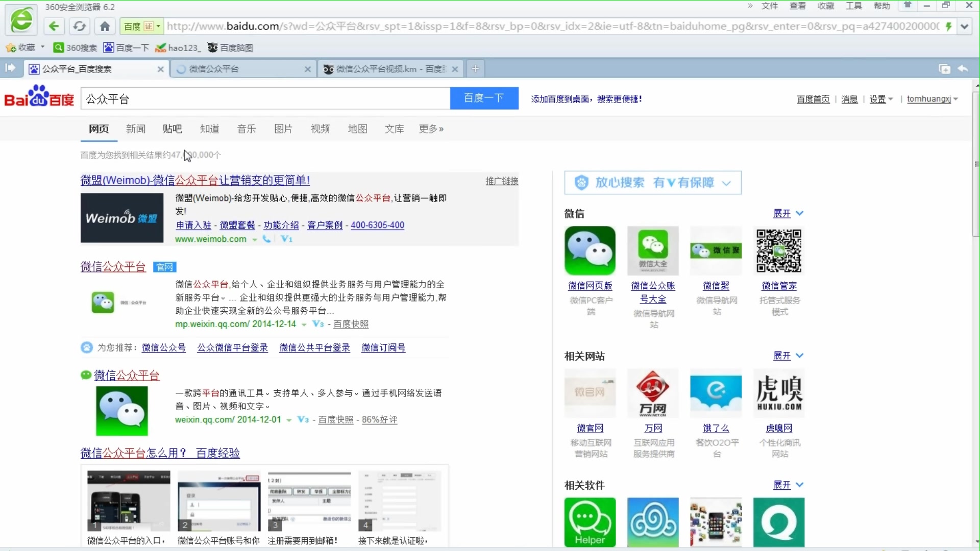This screenshot has width=980, height=551.
Task: Select the 万网 icon
Action: (653, 393)
